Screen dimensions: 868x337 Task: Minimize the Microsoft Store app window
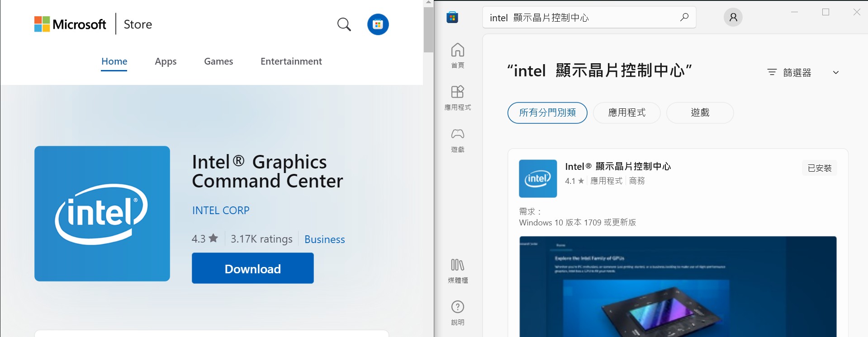[x=794, y=12]
